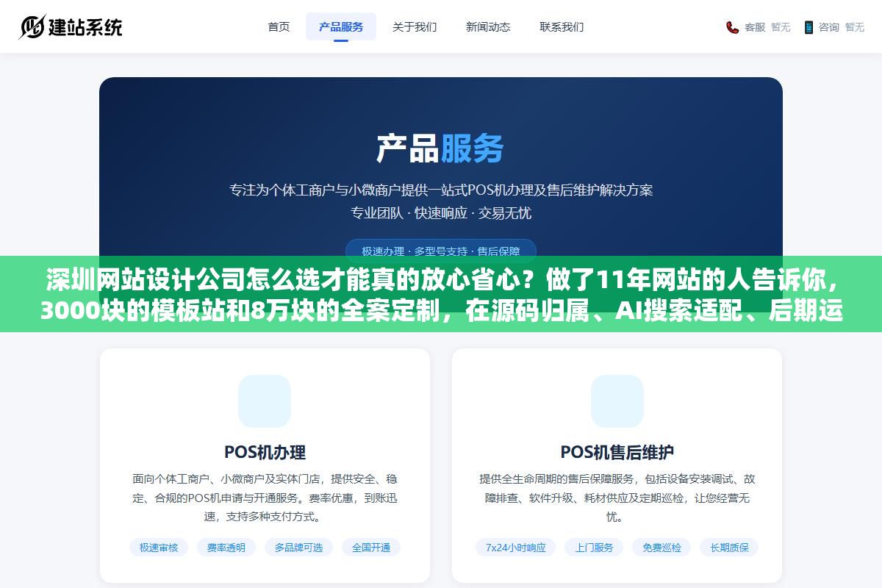
Task: Click the 建站系统 brand name text
Action: (x=85, y=27)
